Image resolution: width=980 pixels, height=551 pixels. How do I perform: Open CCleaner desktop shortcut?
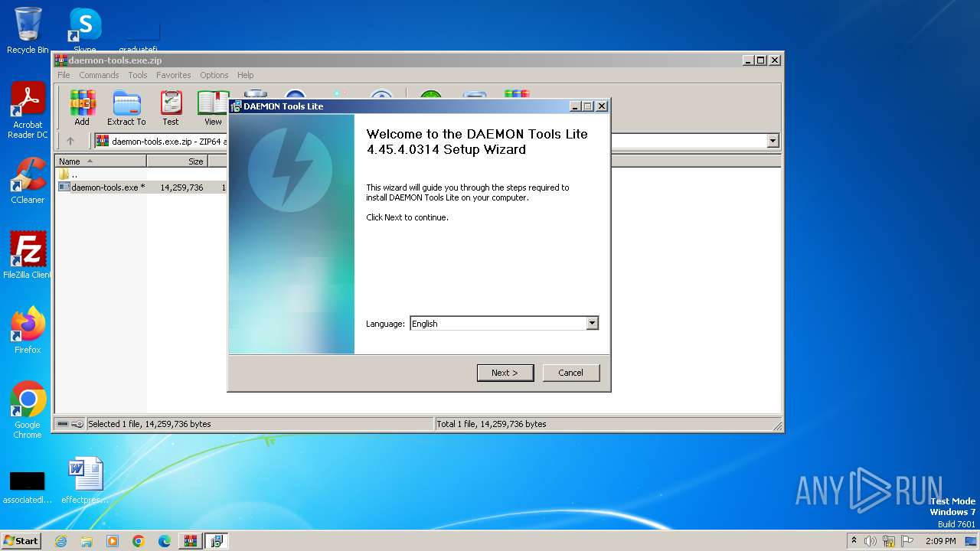point(28,181)
